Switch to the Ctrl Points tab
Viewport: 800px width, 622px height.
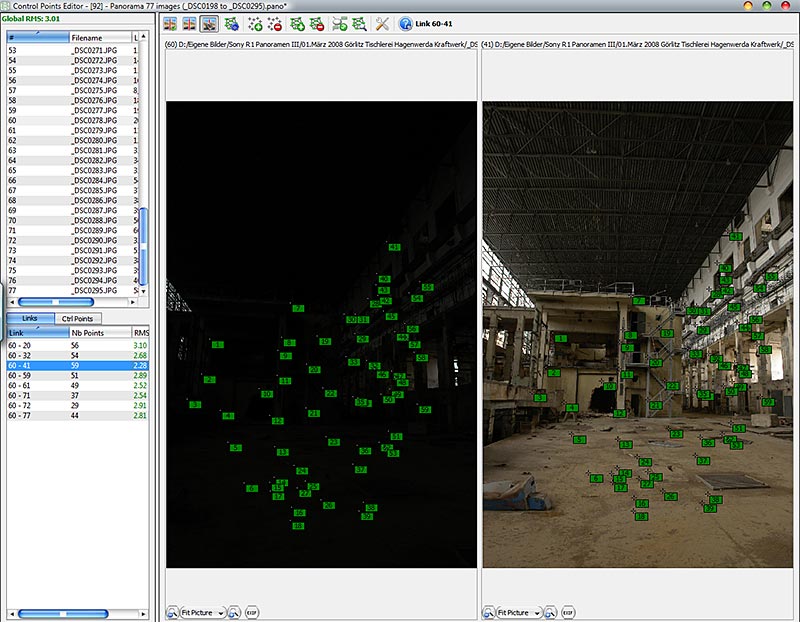[77, 318]
